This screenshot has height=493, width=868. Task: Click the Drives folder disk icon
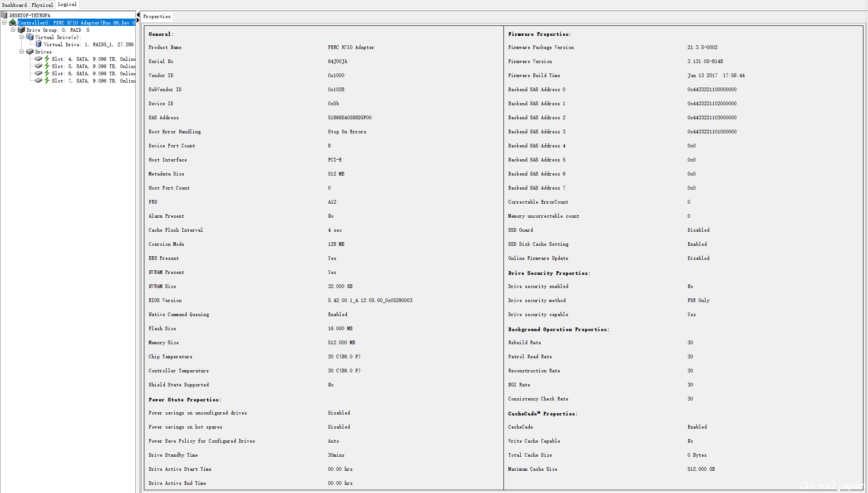(x=30, y=52)
